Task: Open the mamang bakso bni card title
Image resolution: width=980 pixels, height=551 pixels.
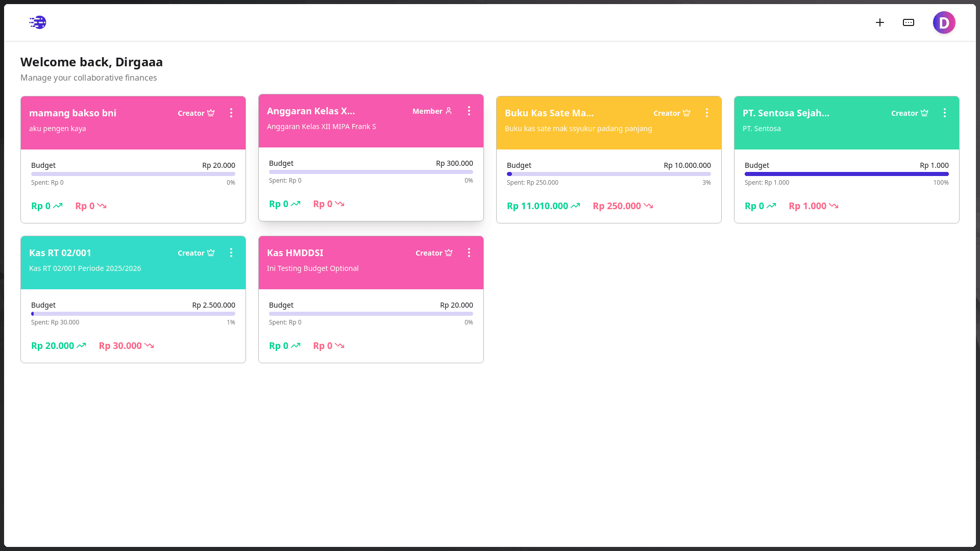Action: pyautogui.click(x=72, y=113)
